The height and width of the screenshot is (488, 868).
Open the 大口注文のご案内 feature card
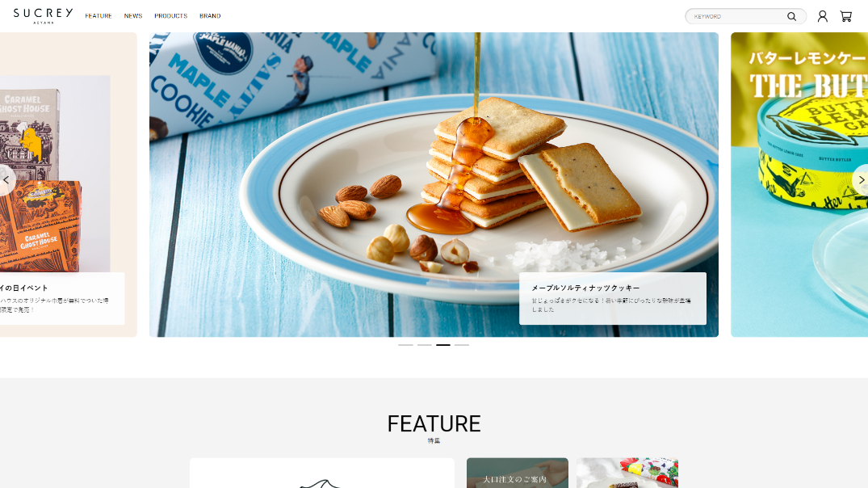[518, 473]
